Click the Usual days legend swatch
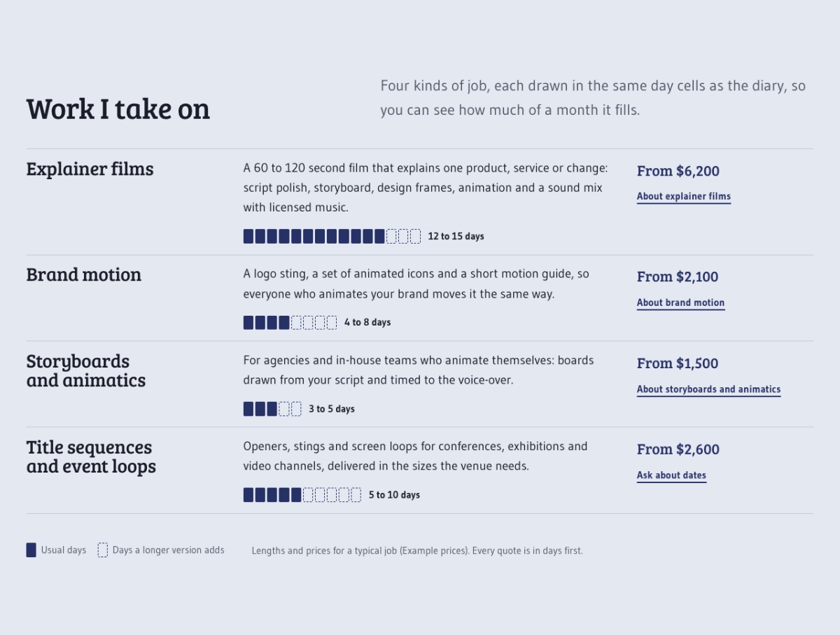 point(31,550)
